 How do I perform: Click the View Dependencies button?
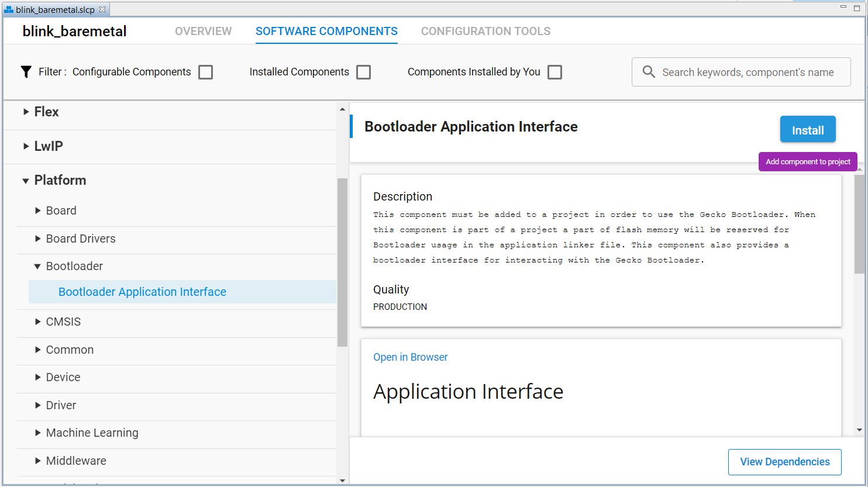(784, 462)
